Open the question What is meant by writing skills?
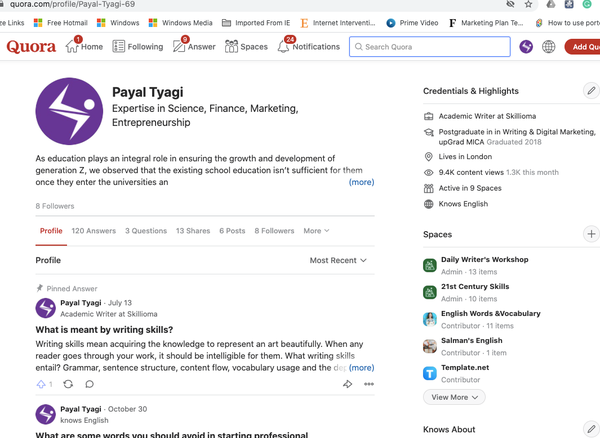The image size is (600, 438). pyautogui.click(x=104, y=330)
